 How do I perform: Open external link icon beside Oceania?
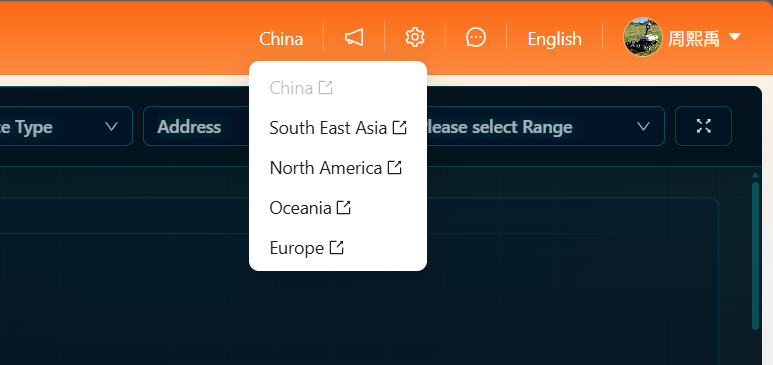(x=344, y=208)
